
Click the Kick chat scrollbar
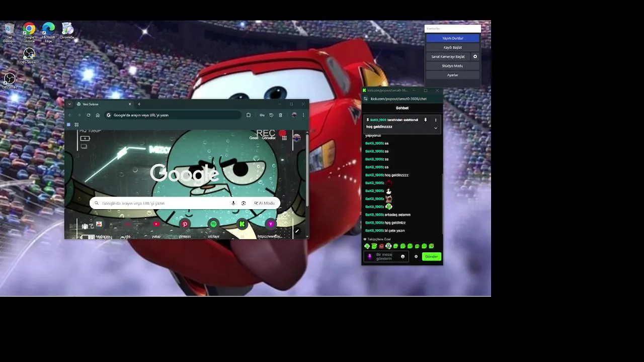[442, 204]
